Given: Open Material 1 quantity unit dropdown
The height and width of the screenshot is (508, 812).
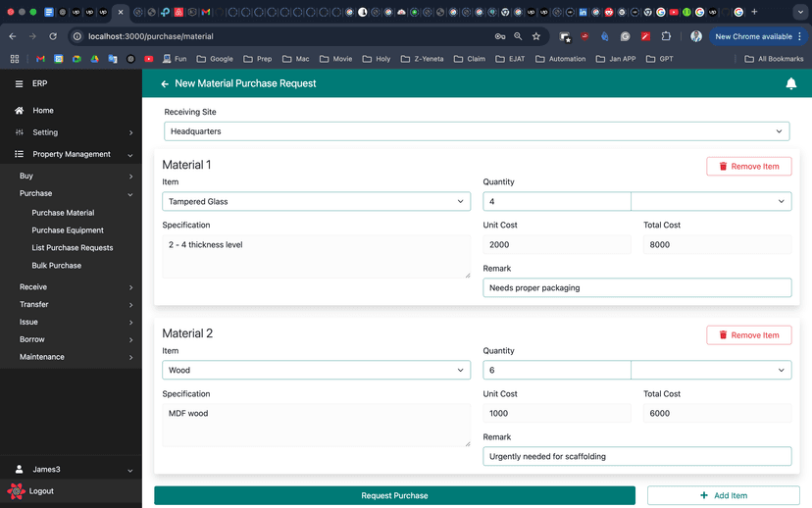Looking at the screenshot, I should (711, 201).
